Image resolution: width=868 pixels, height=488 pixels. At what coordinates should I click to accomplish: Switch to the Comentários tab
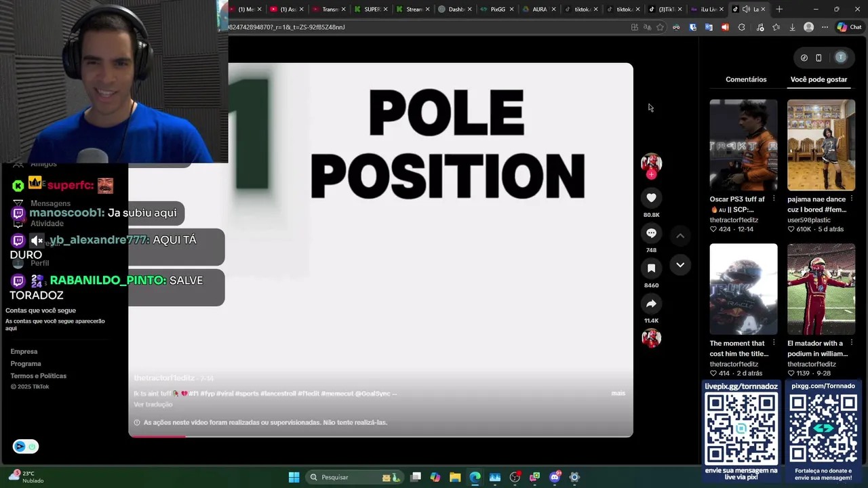click(746, 79)
